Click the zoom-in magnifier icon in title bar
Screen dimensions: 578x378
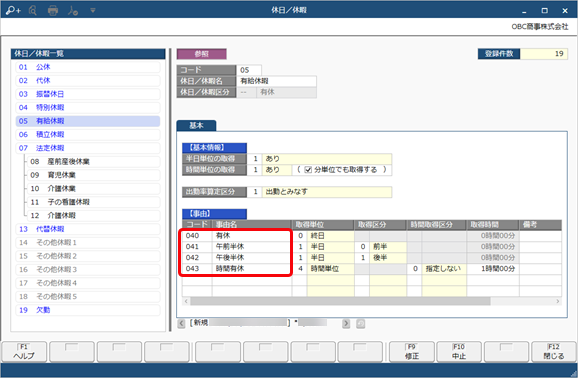tap(13, 11)
